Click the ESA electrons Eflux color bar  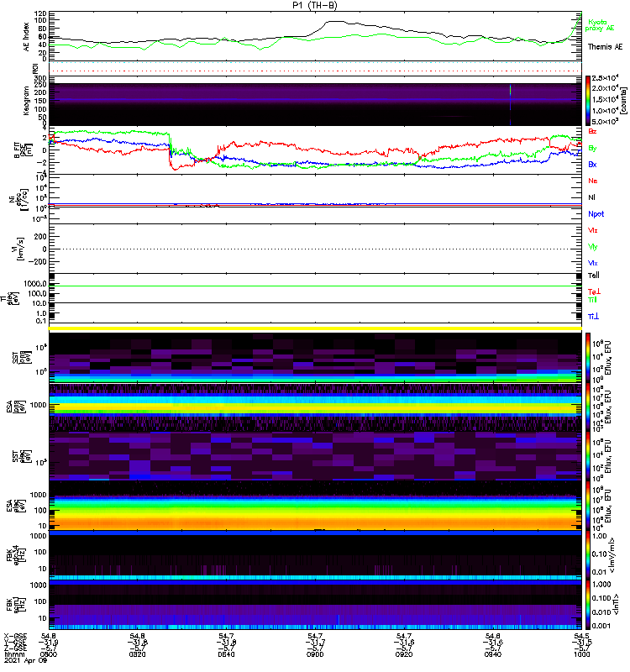[x=587, y=506]
